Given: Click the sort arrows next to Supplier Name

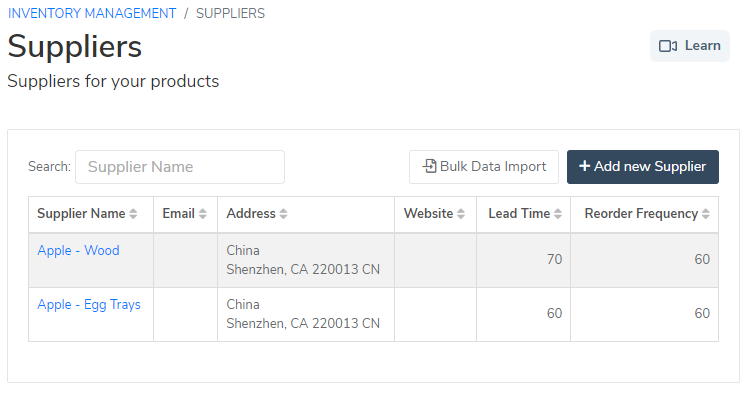Looking at the screenshot, I should (x=133, y=214).
